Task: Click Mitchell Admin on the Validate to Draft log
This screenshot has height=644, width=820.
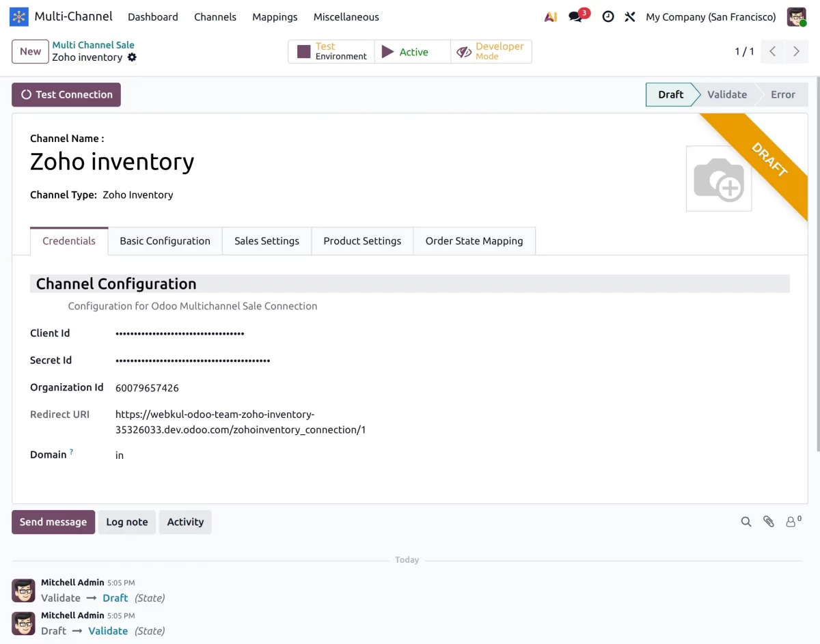Action: (x=72, y=583)
